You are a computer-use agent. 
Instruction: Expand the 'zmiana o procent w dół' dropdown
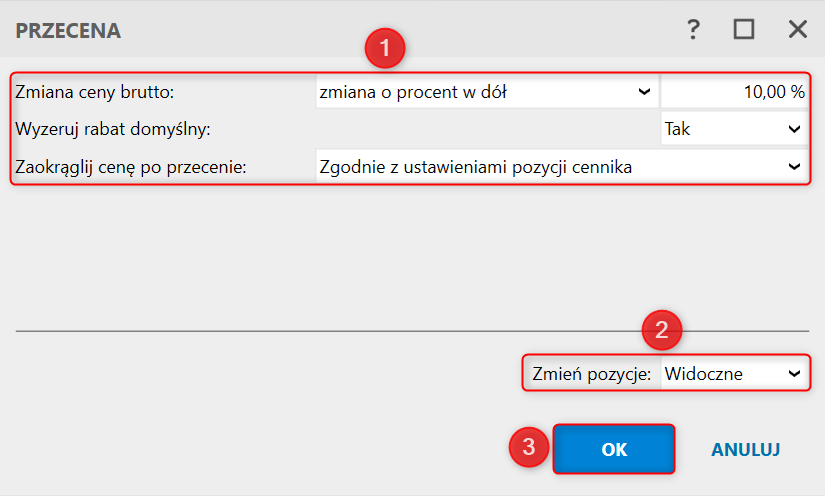487,92
